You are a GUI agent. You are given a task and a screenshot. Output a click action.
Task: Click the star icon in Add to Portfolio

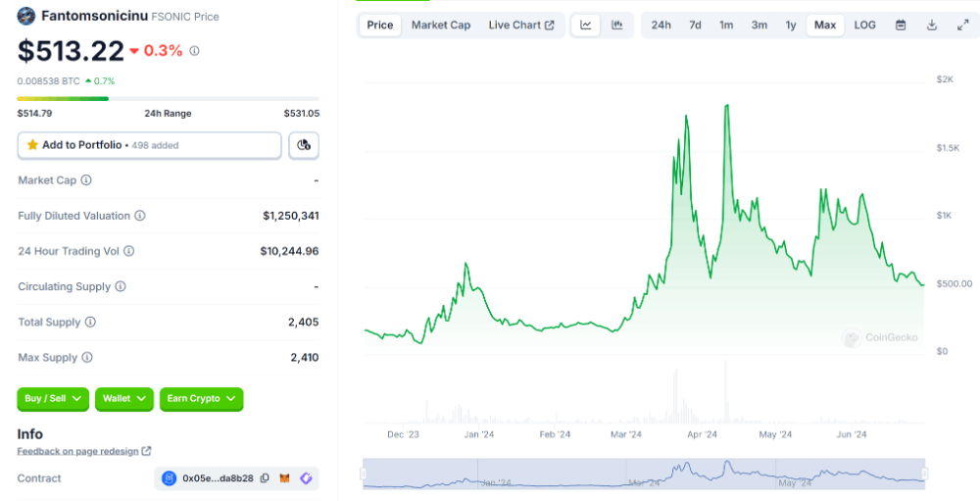(x=32, y=145)
